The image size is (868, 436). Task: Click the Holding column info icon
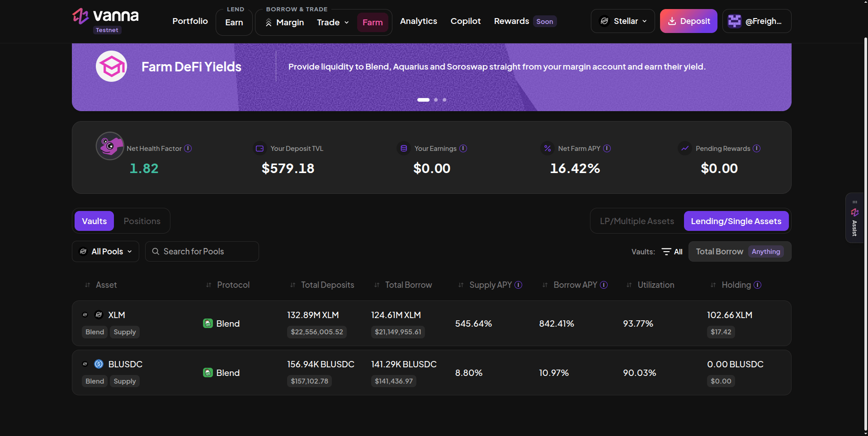pos(758,285)
